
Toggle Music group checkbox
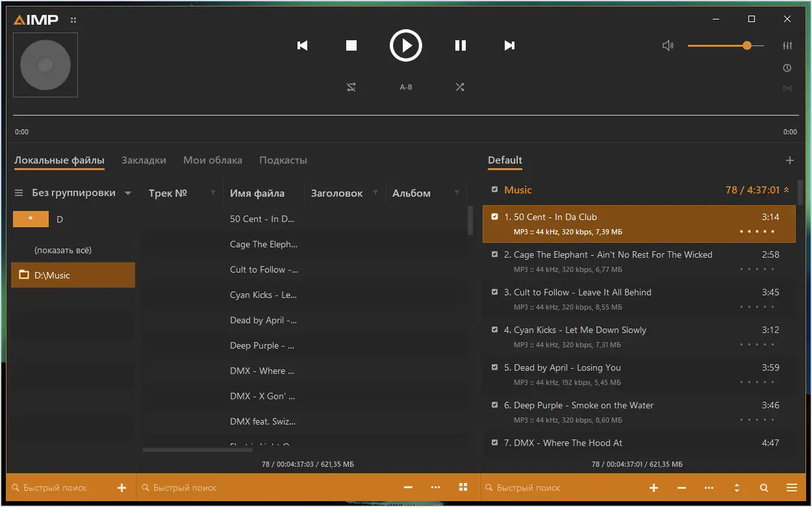495,190
